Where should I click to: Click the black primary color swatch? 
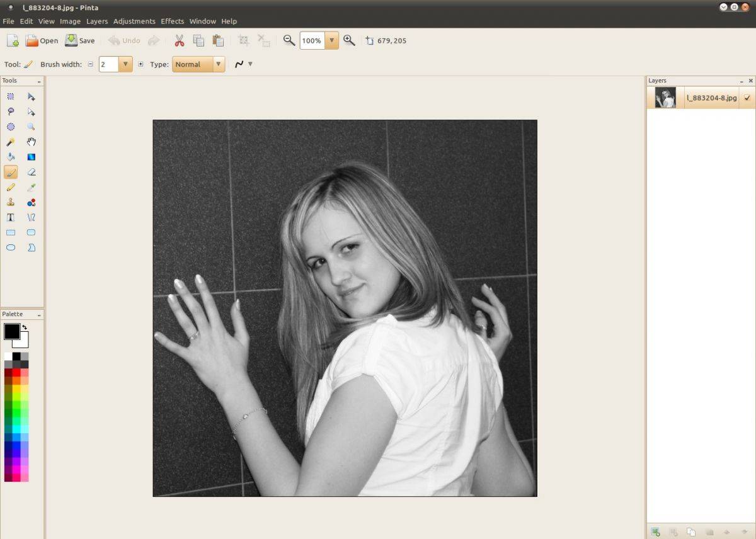[11, 332]
